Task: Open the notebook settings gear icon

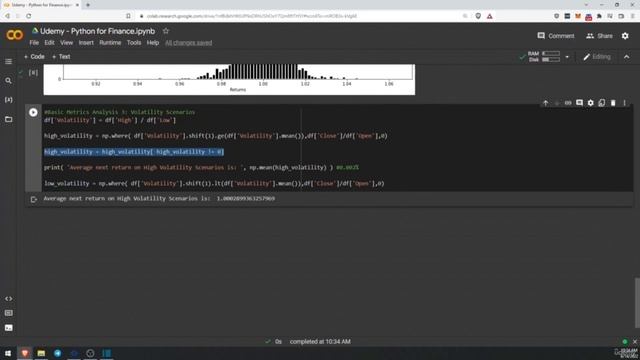Action: [x=625, y=36]
